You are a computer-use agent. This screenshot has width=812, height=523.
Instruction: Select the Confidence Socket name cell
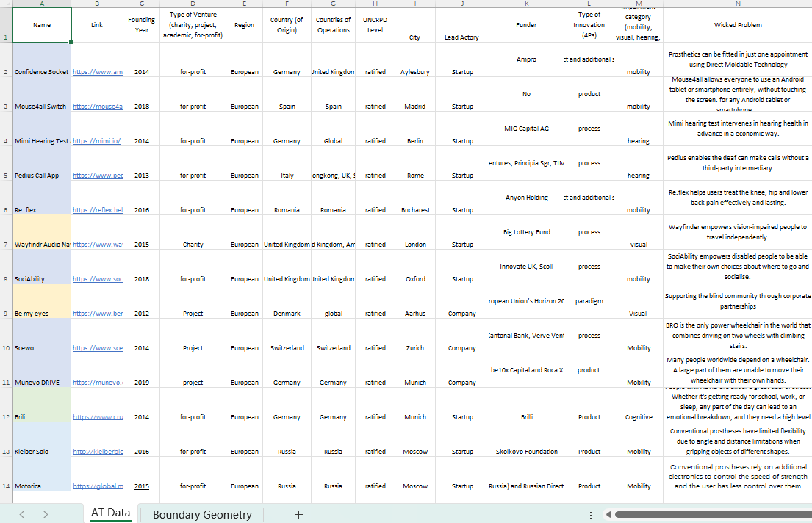(42, 59)
